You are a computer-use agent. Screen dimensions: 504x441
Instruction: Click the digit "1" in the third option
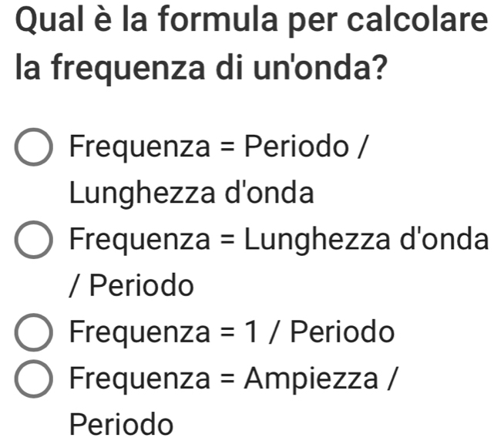coord(250,333)
